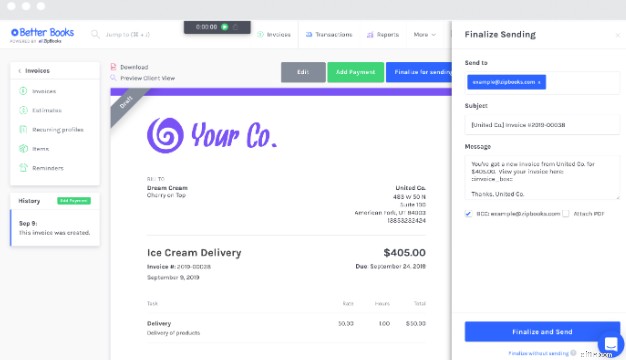Select Reminders in the sidebar

[x=48, y=168]
